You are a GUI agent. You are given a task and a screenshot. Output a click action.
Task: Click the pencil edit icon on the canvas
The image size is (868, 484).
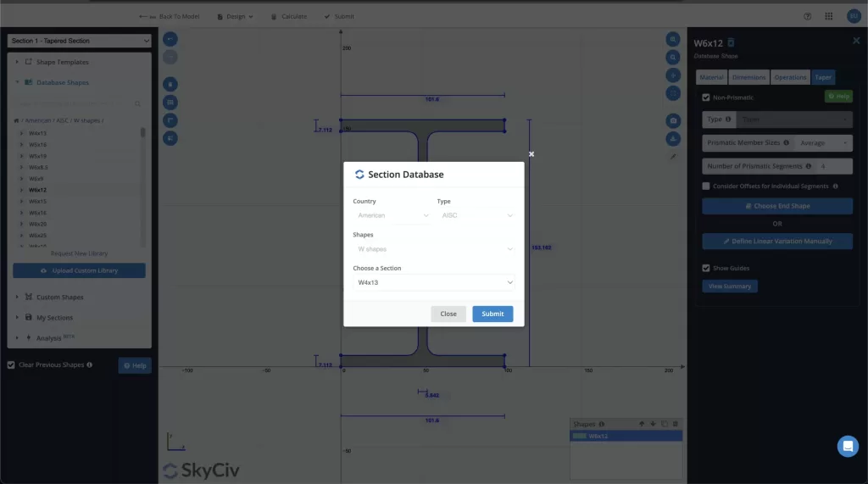[673, 157]
